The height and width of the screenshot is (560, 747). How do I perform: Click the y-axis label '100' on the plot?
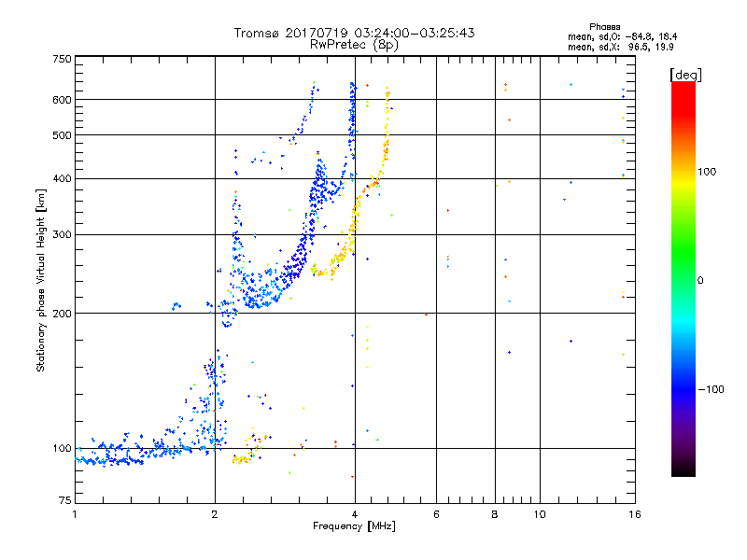62,449
